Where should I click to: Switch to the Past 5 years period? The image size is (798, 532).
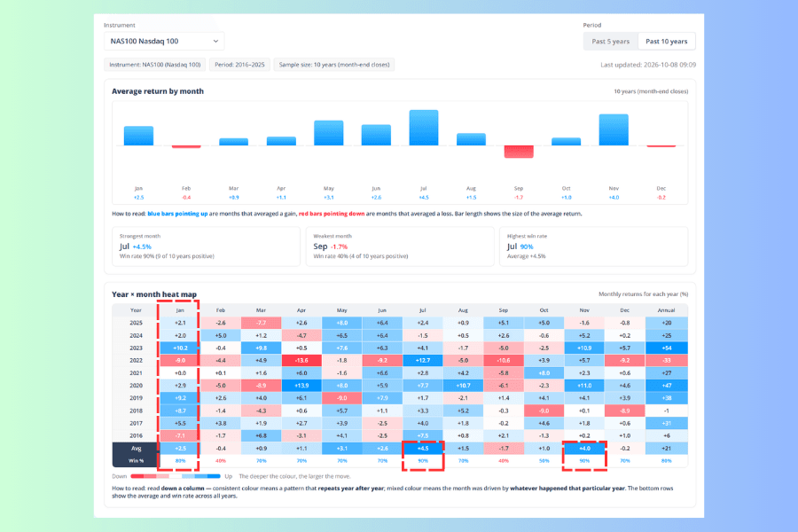pyautogui.click(x=610, y=42)
